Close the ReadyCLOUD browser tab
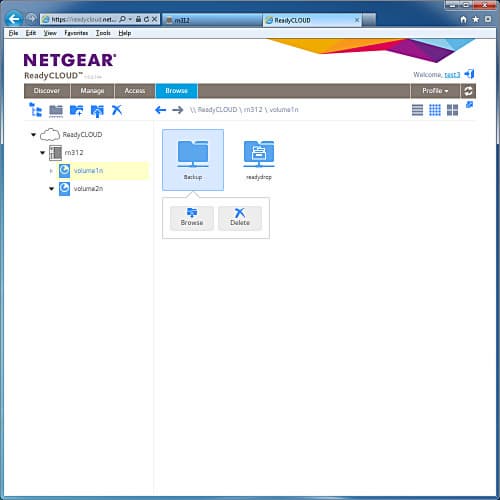The height and width of the screenshot is (500, 500). [357, 20]
